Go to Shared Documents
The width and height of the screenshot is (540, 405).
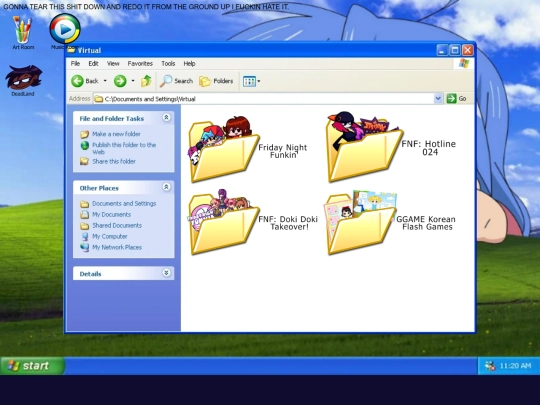[117, 226]
